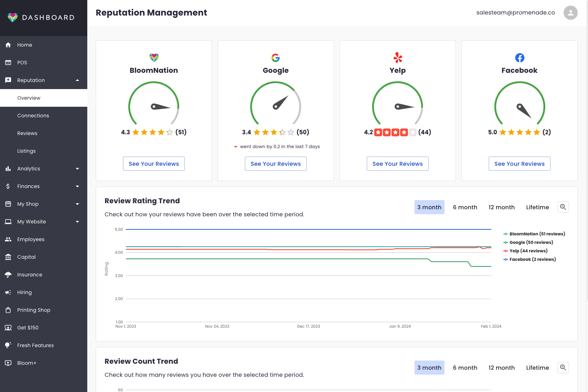Click the zoom magnifier on Review Rating Trend

pos(563,207)
